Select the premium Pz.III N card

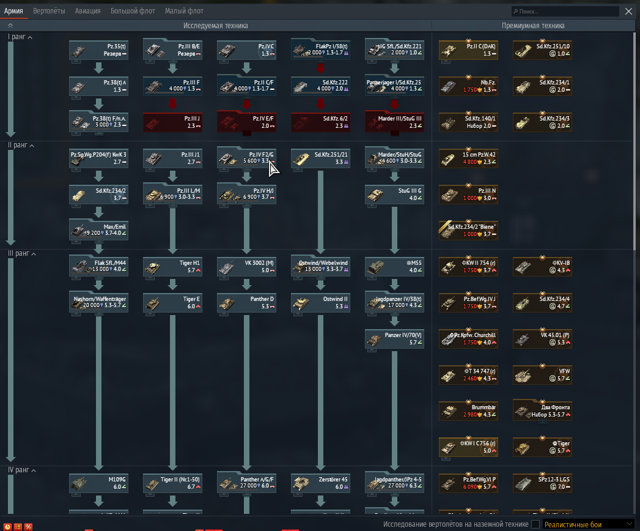(468, 194)
